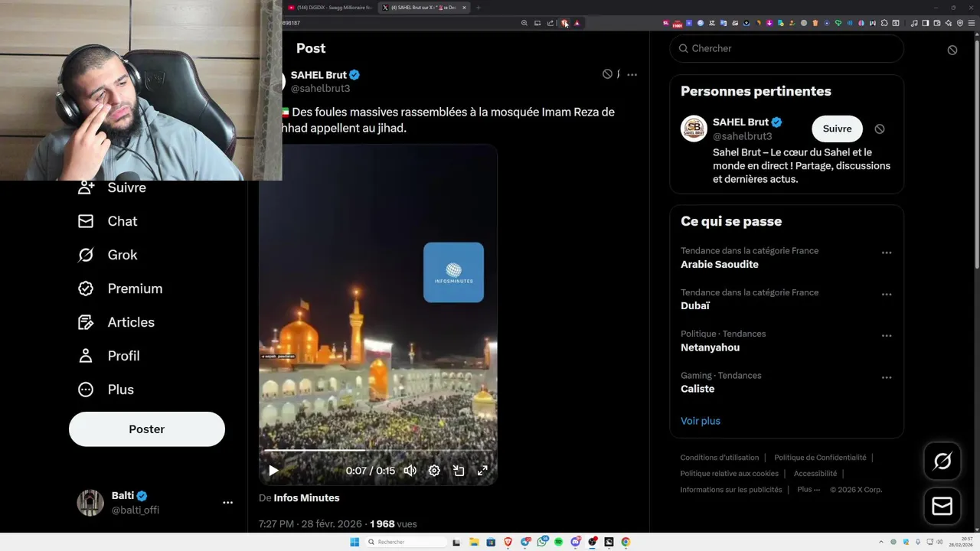Expand the video to fullscreen

[x=482, y=471]
